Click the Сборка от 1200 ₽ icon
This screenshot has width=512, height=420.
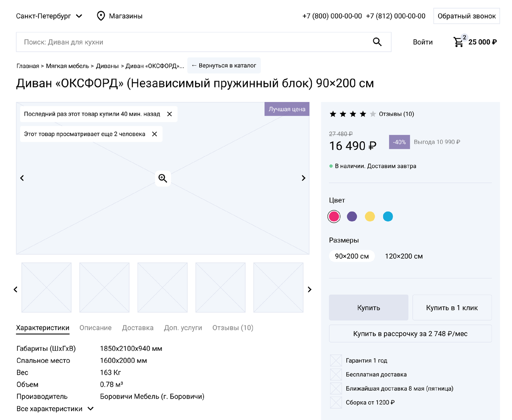(336, 402)
